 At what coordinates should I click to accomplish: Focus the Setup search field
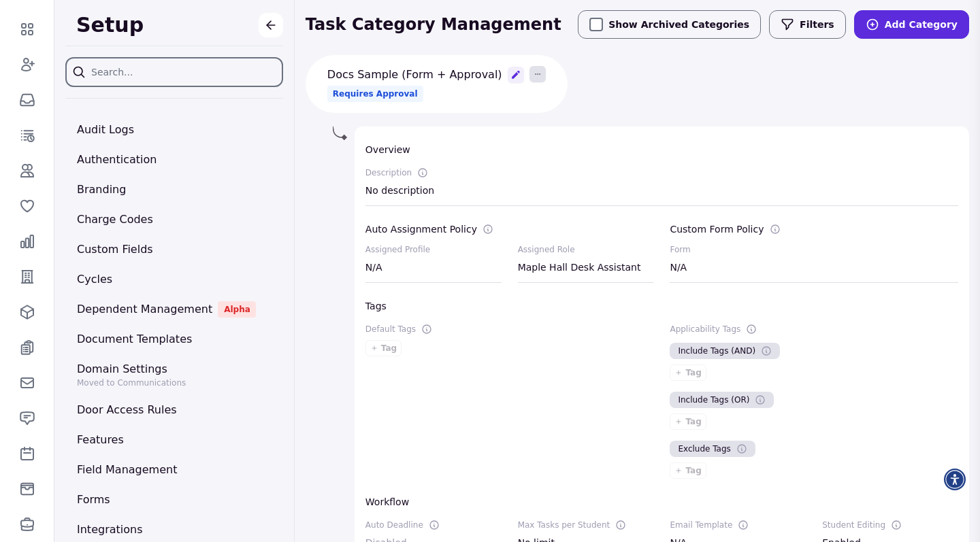pyautogui.click(x=174, y=72)
